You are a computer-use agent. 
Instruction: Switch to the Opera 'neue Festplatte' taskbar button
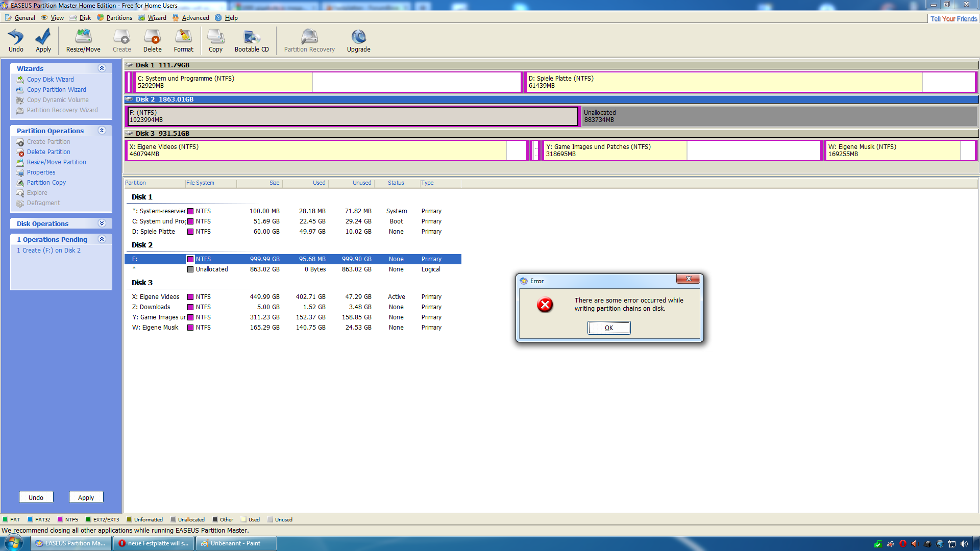[x=154, y=543]
